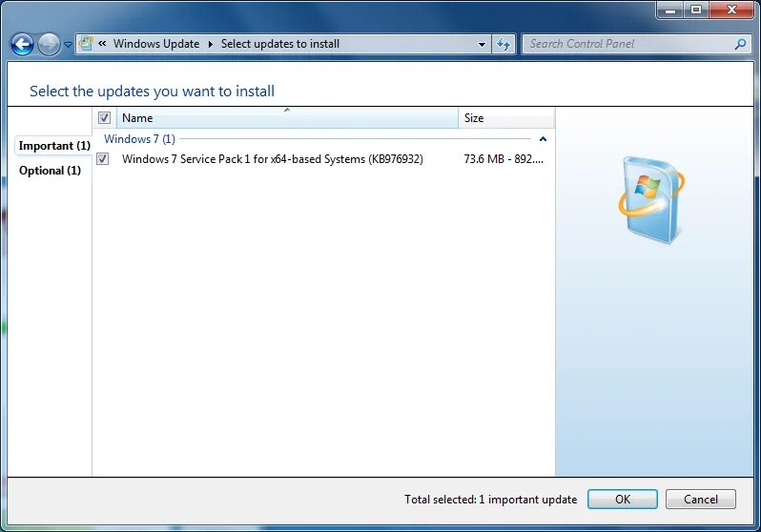The image size is (761, 532).
Task: Maximize the Windows Update window
Action: [696, 10]
